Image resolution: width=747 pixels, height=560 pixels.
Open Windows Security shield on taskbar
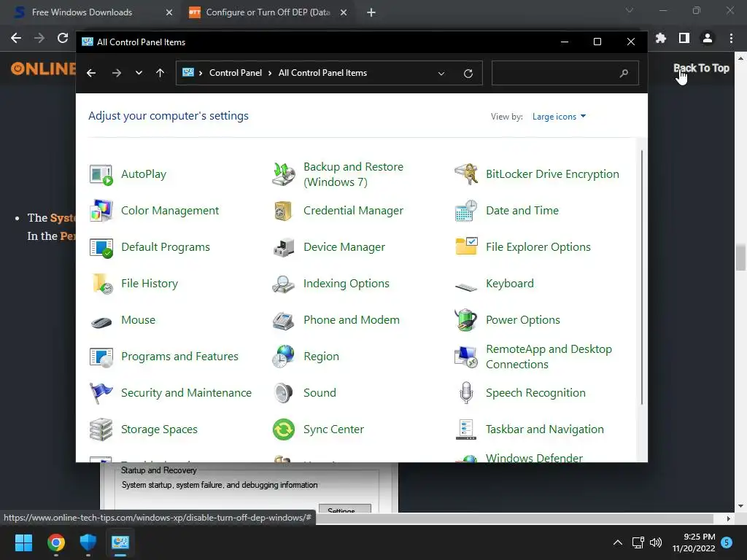pos(88,542)
